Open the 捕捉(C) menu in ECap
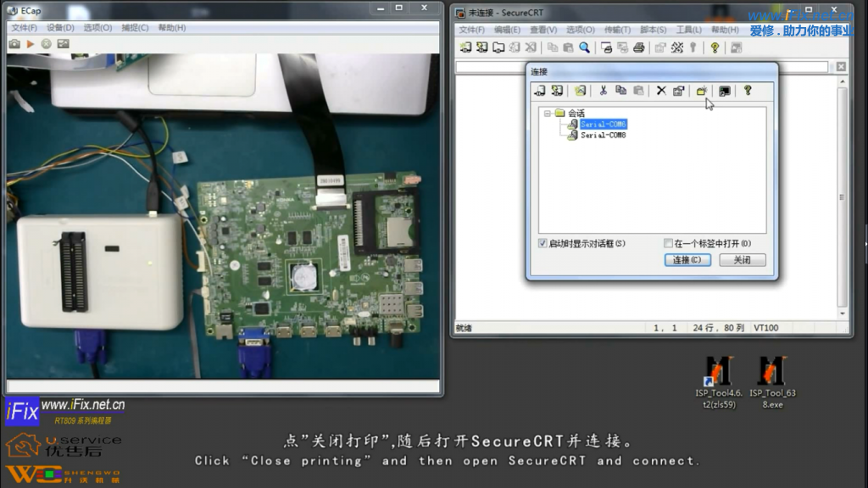Viewport: 868px width, 488px height. point(135,27)
